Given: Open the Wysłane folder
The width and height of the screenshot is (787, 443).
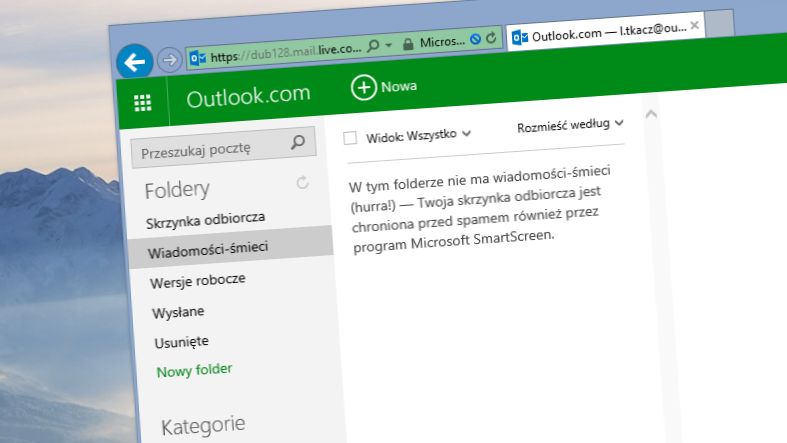Looking at the screenshot, I should pos(178,312).
